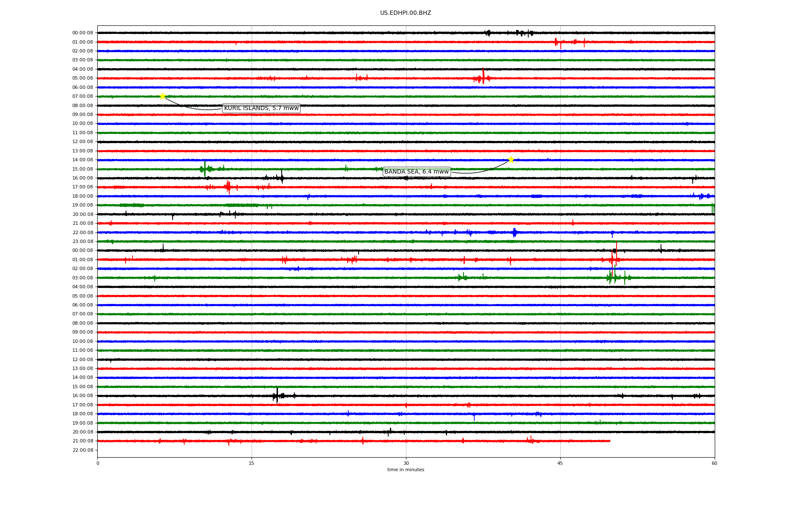Click the 'time in minutes' axis label
Image resolution: width=812 pixels, height=508 pixels.
(x=405, y=470)
